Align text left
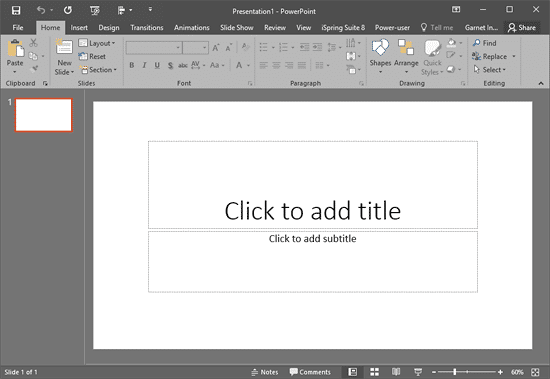This screenshot has height=379, width=550. [x=263, y=65]
